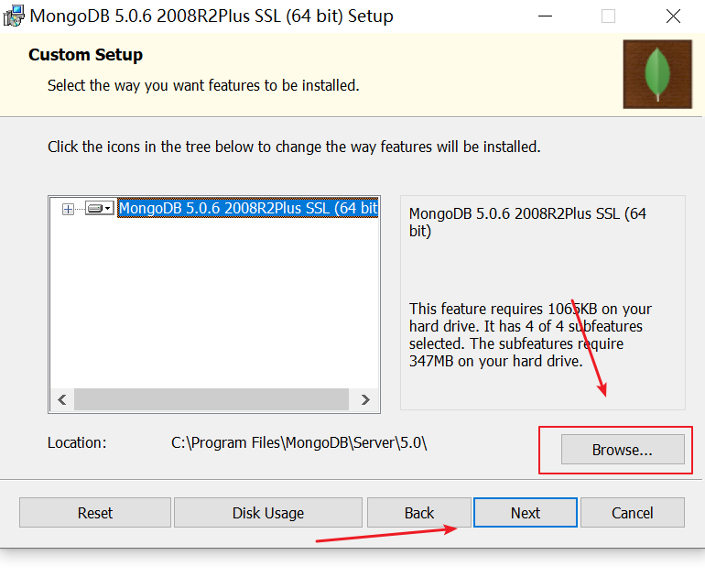
Task: Open Disk Usage dialog
Action: (268, 512)
